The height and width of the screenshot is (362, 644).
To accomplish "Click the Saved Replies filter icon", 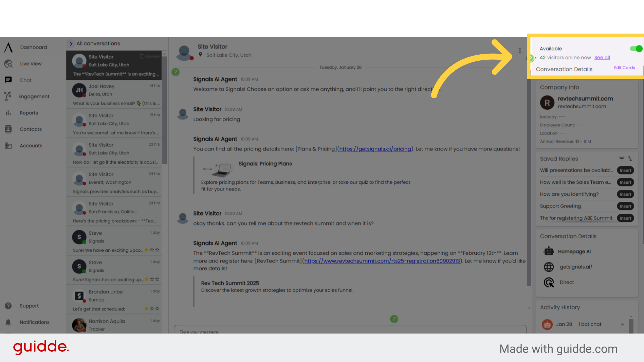I will [x=622, y=159].
